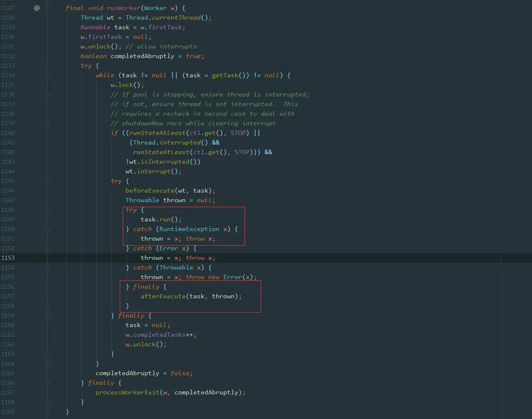Collapse the outer try block at line 1133

click(47, 66)
